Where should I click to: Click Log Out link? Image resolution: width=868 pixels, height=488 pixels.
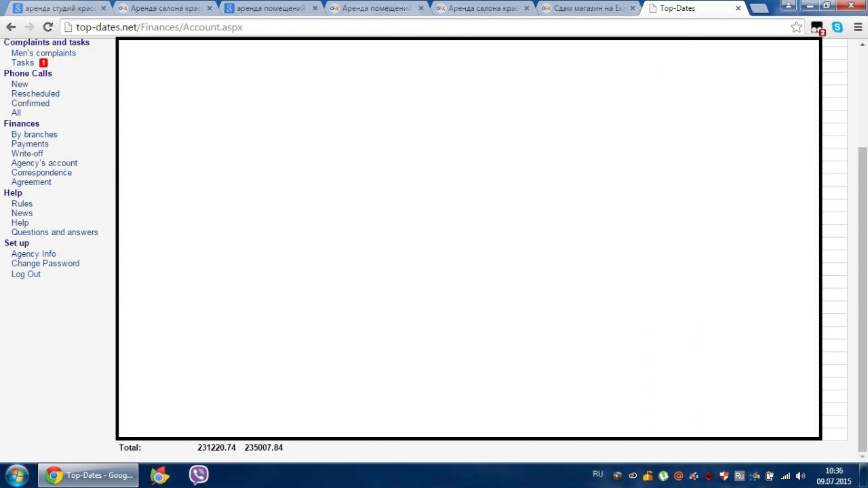point(26,274)
